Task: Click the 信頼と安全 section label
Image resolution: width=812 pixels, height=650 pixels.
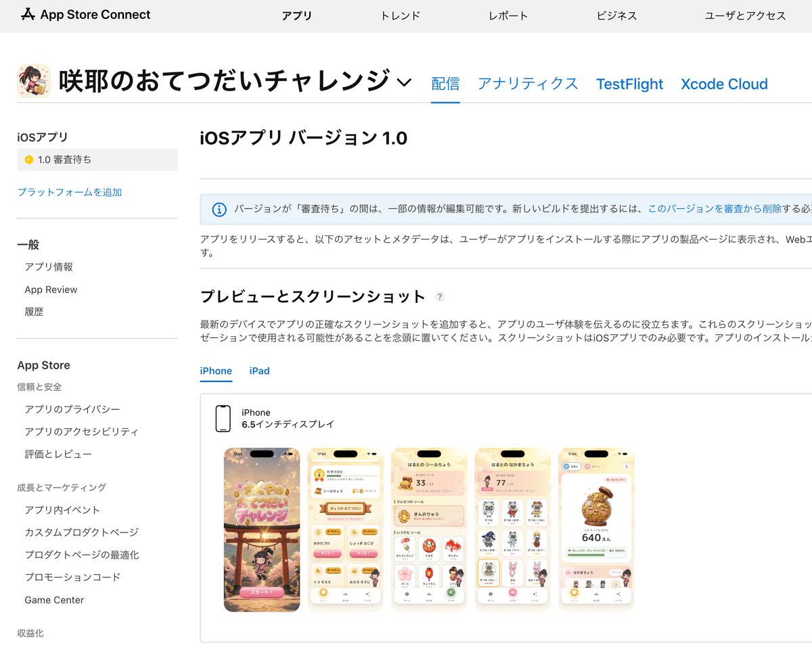Action: [x=39, y=387]
